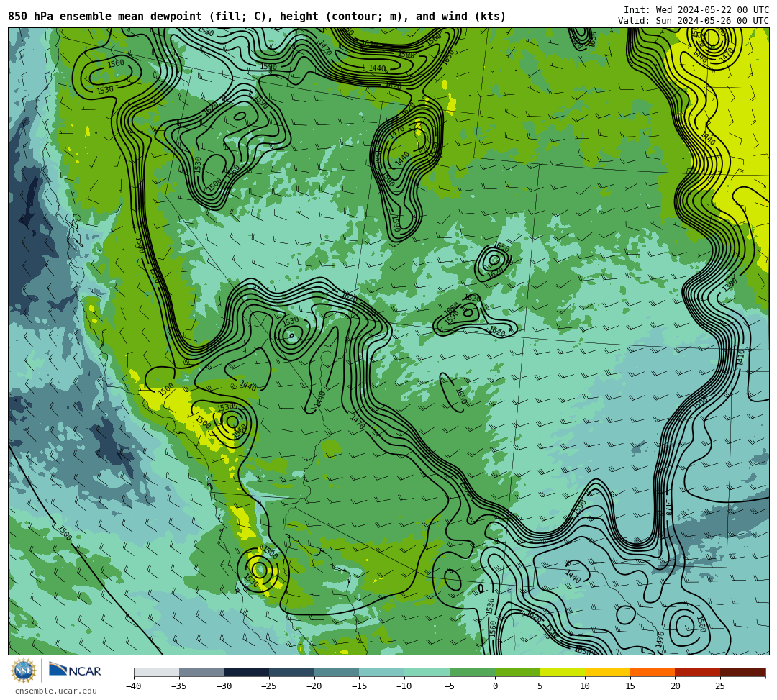The image size is (777, 700).
Task: Select the green -5 to 0 colorbar segment
Action: point(472,672)
